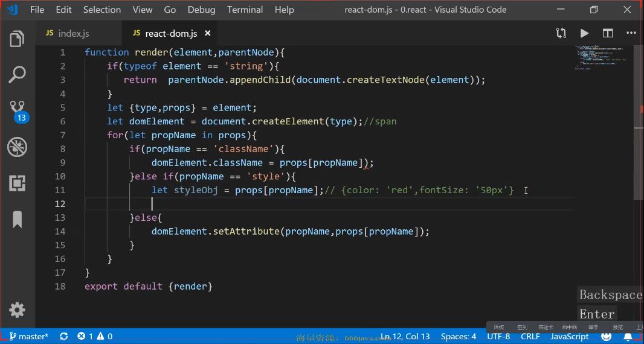Click the minimap code preview

601,57
